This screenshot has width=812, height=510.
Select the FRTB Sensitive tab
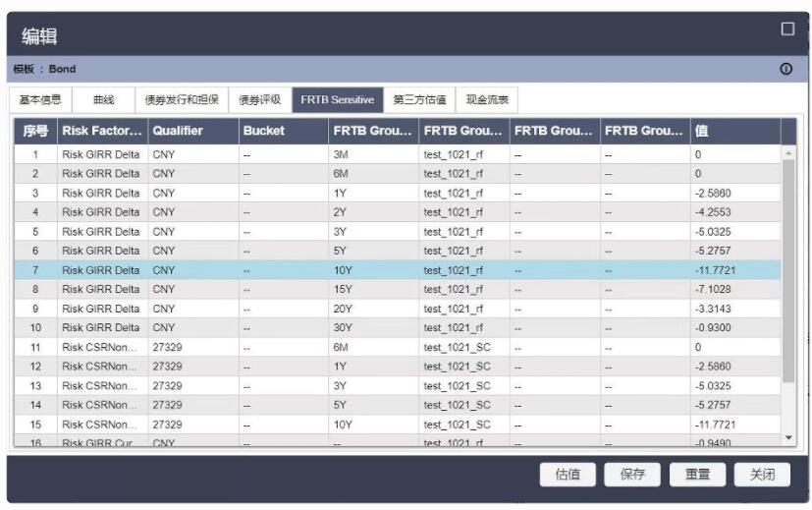(337, 99)
